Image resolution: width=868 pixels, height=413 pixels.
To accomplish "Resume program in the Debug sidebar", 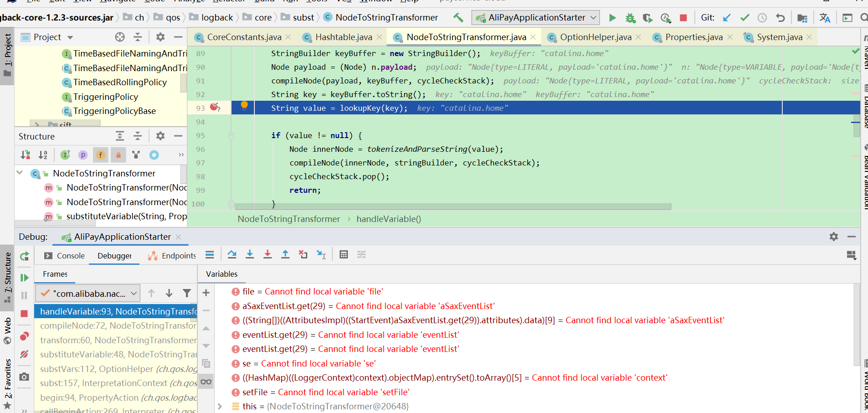I will coord(24,278).
